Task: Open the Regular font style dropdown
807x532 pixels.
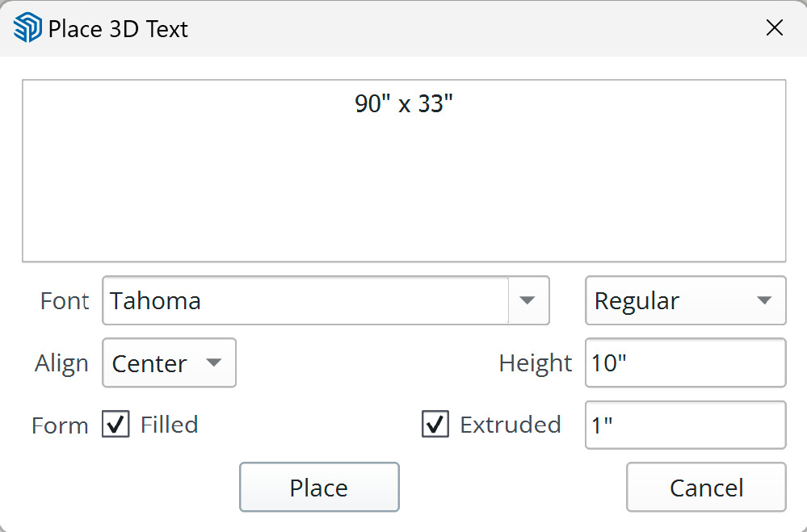Action: point(686,300)
